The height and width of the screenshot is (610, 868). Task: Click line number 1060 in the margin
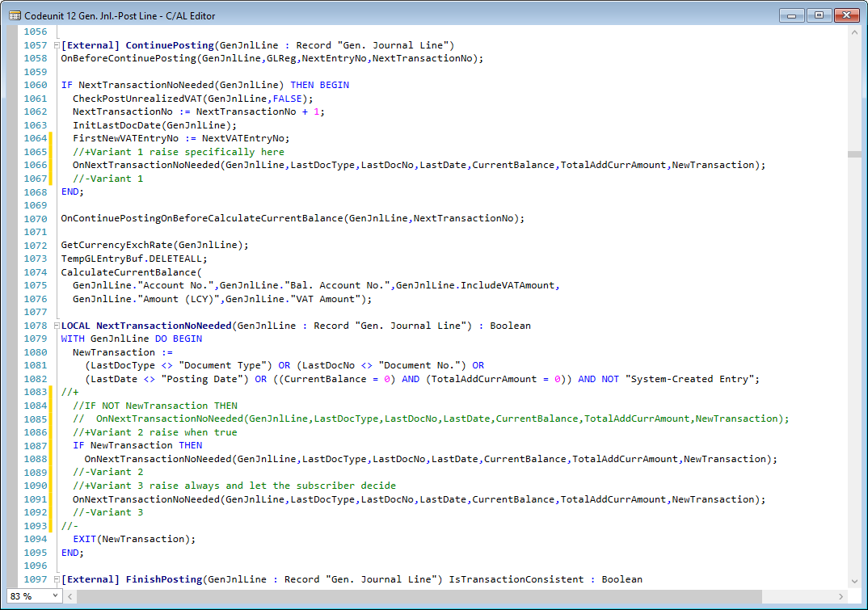pyautogui.click(x=36, y=84)
